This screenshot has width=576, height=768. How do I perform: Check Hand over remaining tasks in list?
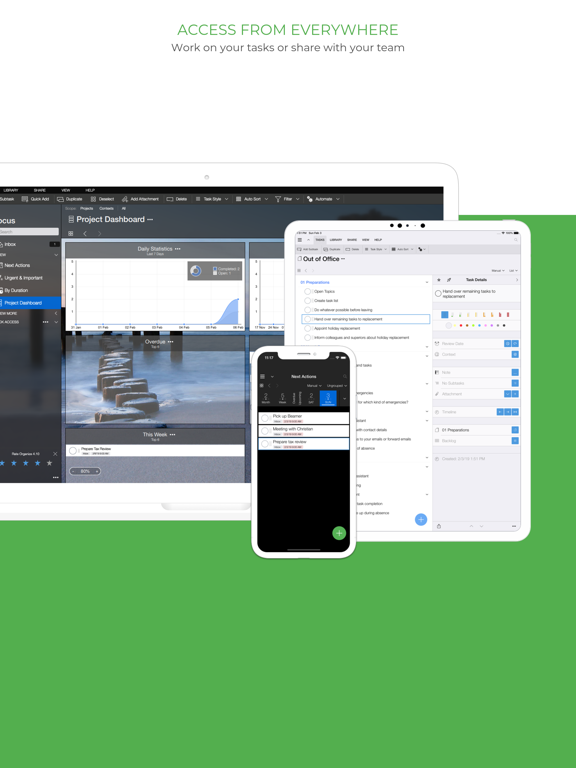click(x=308, y=319)
